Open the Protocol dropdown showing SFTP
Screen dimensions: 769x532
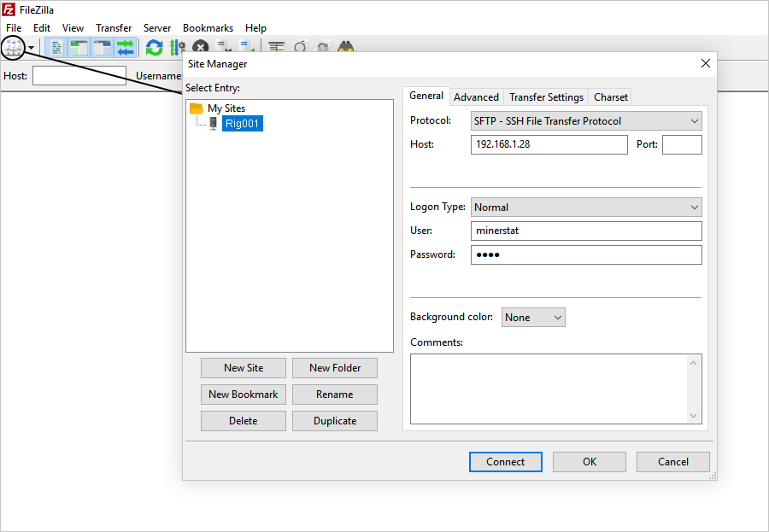tap(586, 121)
